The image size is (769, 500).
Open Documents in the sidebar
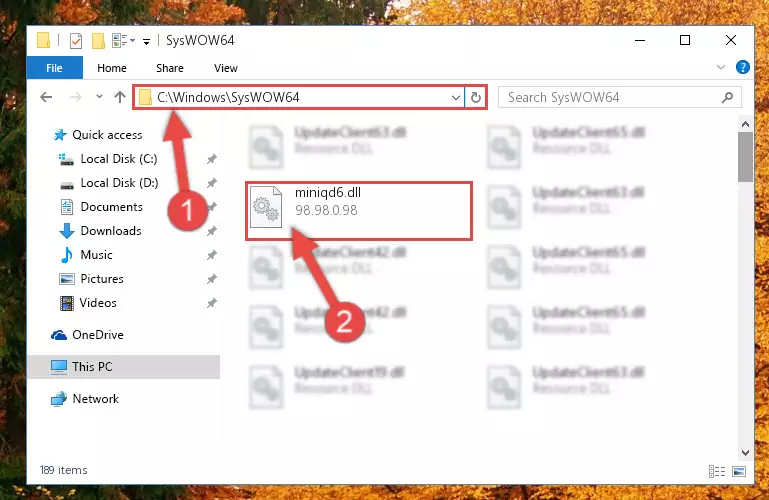[x=101, y=207]
